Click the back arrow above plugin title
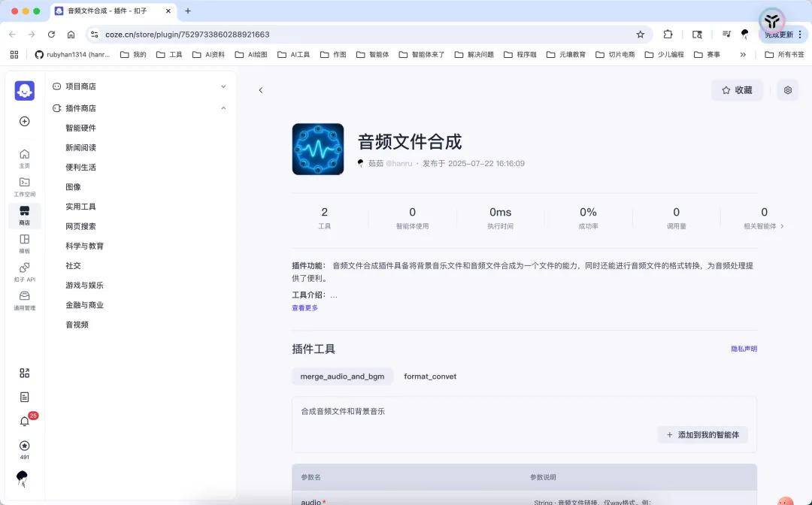Screen dimensions: 812x505 pos(261,90)
